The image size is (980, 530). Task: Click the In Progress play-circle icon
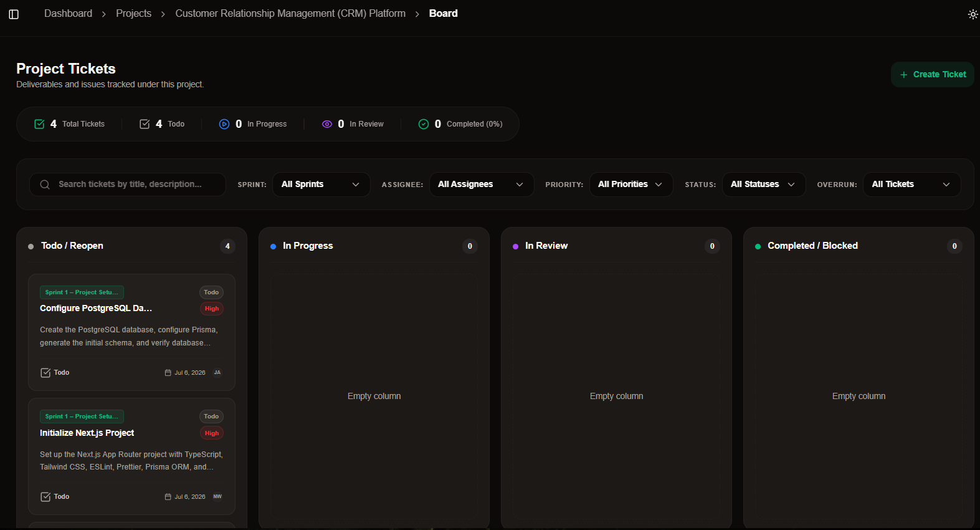[x=224, y=124]
